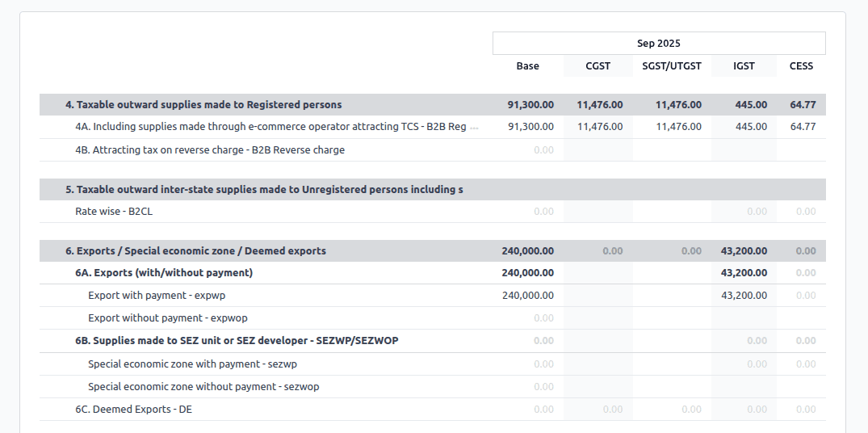Click the SGST/UTGST column header

pyautogui.click(x=672, y=66)
